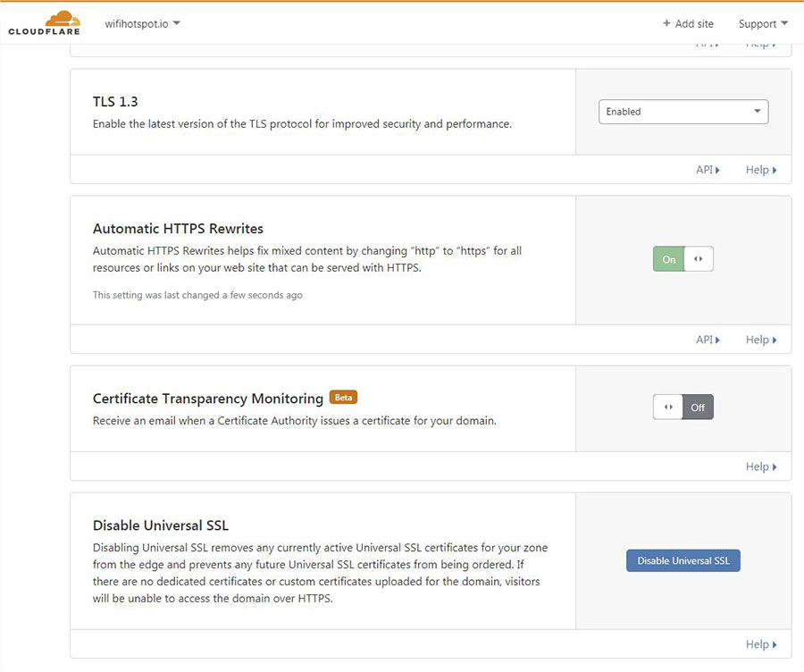The image size is (804, 672).
Task: Expand the TLS 1.3 Enabled dropdown
Action: (683, 112)
